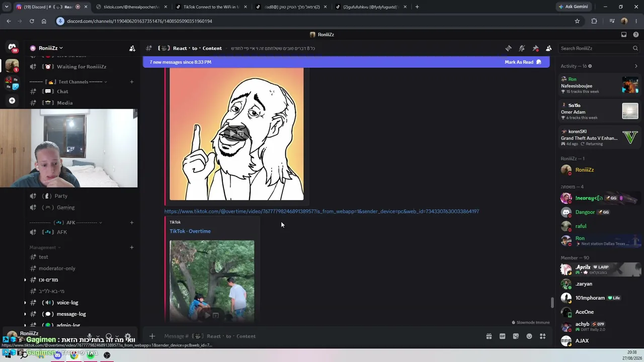
Task: Collapse the AFK category
Action: pyautogui.click(x=65, y=222)
